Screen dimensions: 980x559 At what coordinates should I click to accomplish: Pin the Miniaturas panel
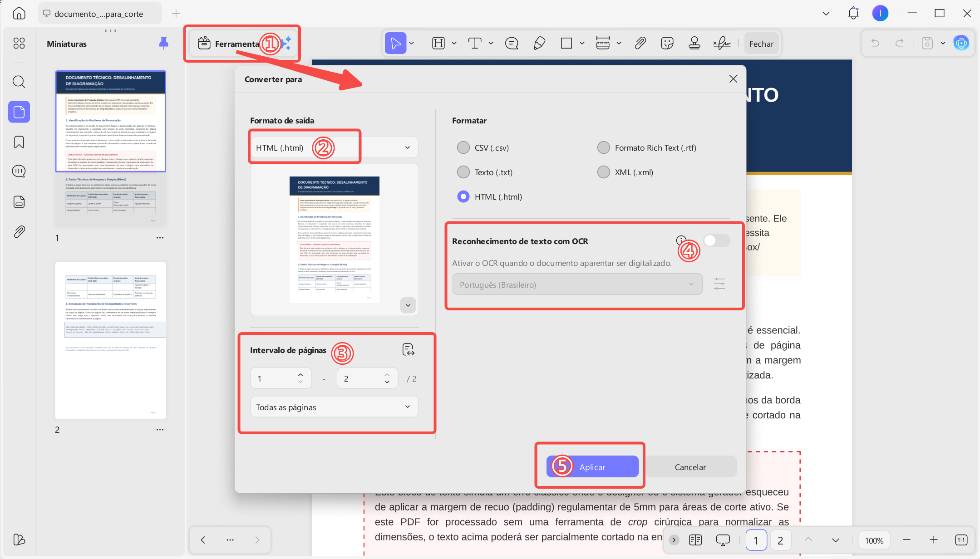pyautogui.click(x=163, y=44)
